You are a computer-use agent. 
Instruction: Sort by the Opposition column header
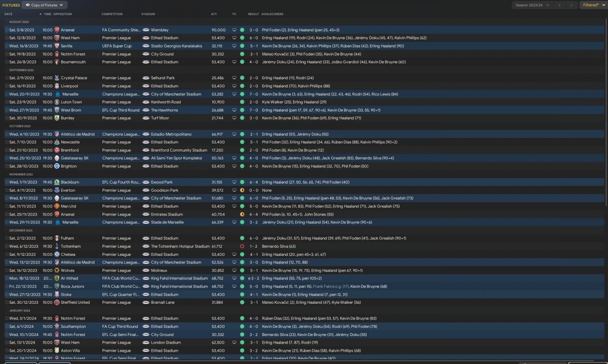[x=63, y=14]
